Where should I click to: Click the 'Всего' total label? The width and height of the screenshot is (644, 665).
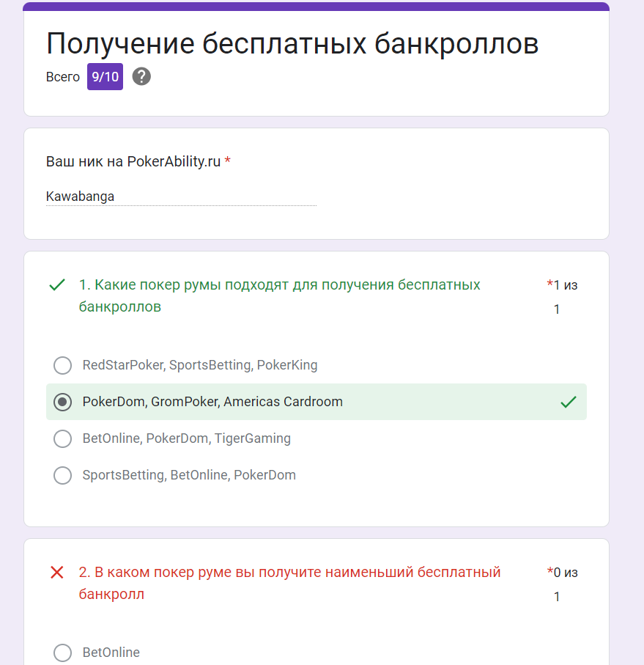pos(63,77)
